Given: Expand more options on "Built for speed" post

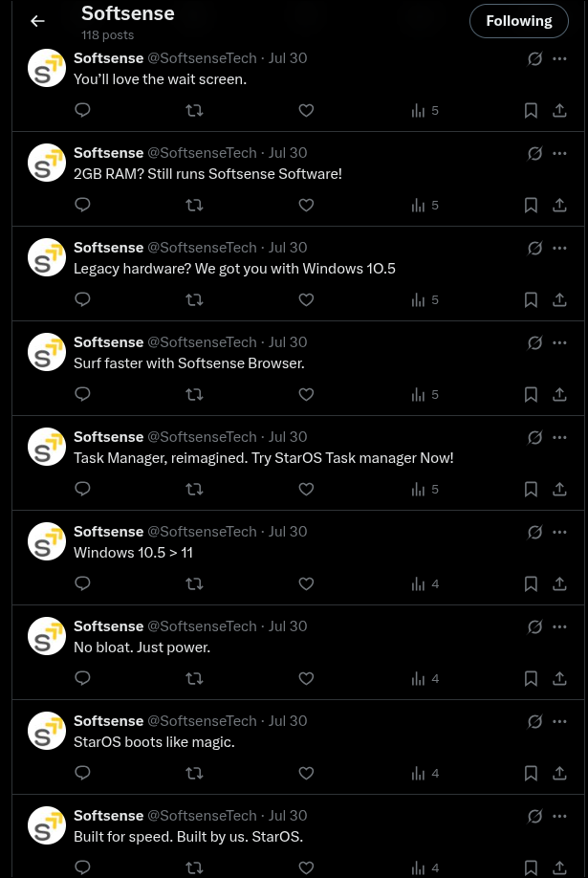Looking at the screenshot, I should (559, 816).
